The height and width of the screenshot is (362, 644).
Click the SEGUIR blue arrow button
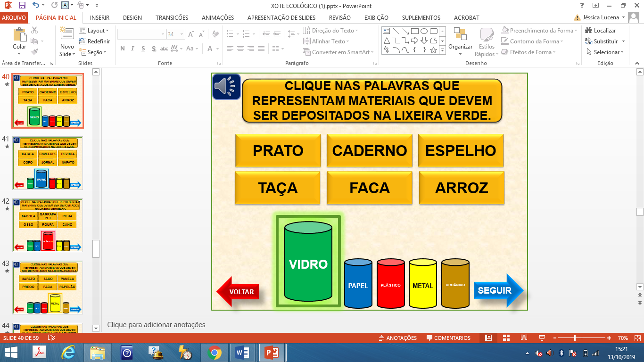coord(497,290)
